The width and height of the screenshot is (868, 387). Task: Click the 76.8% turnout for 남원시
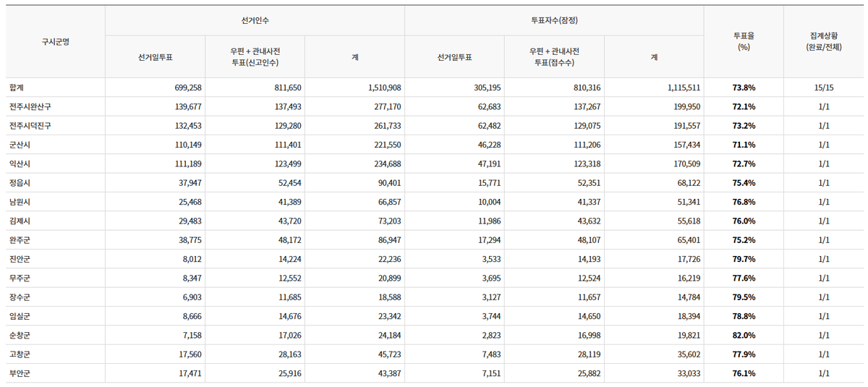[x=744, y=202]
